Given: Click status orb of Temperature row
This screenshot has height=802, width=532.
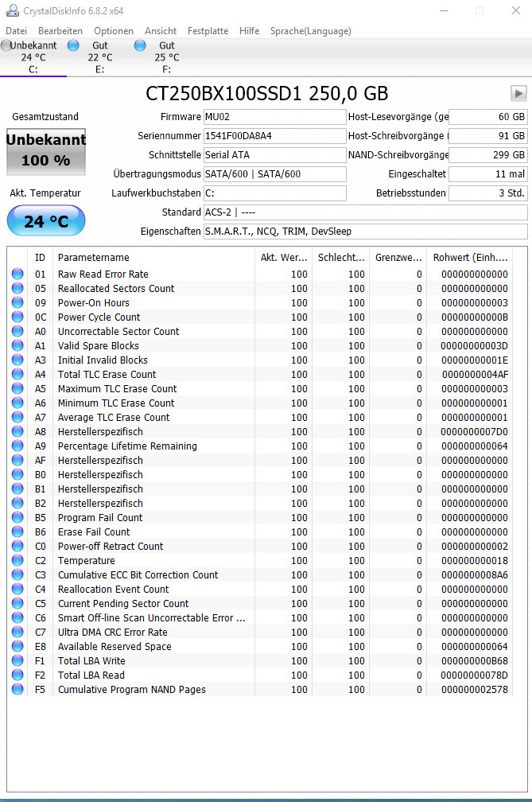Looking at the screenshot, I should [x=17, y=560].
